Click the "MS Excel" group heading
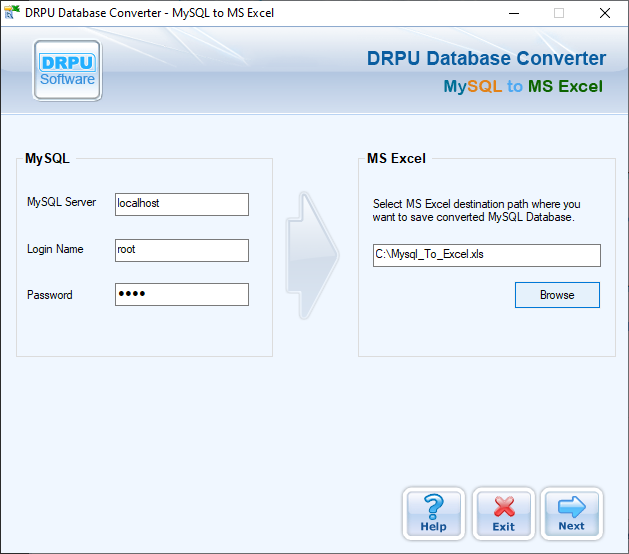Image resolution: width=629 pixels, height=554 pixels. coord(396,158)
